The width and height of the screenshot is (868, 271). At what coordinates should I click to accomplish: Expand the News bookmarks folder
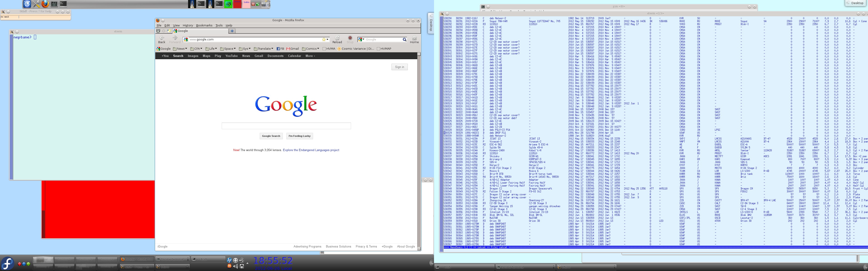pos(180,49)
